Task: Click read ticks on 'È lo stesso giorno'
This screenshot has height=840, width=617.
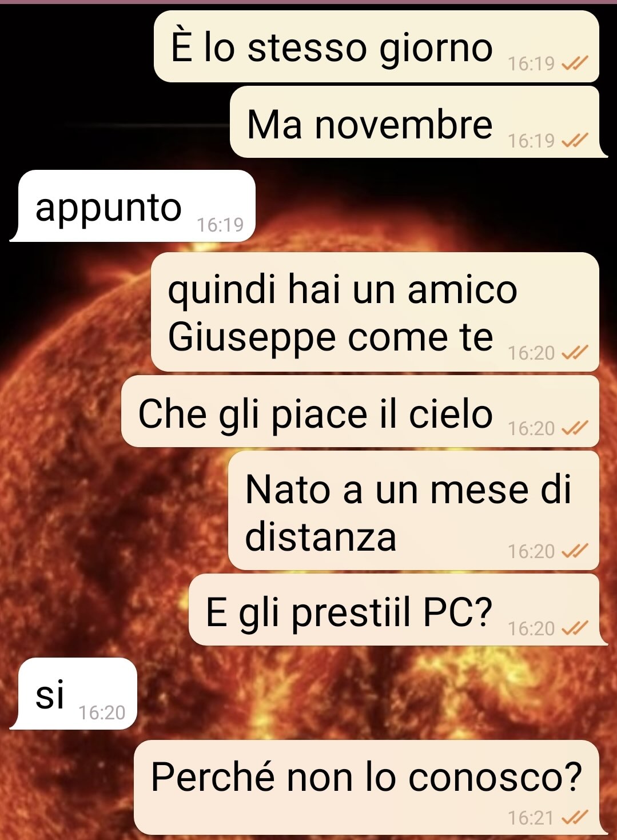Action: click(575, 63)
